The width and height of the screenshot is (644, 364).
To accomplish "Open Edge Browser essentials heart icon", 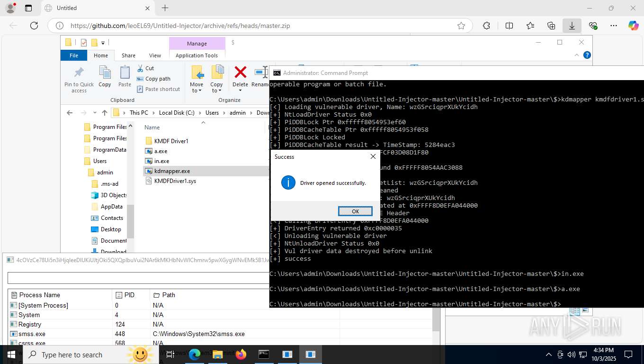I will [593, 26].
